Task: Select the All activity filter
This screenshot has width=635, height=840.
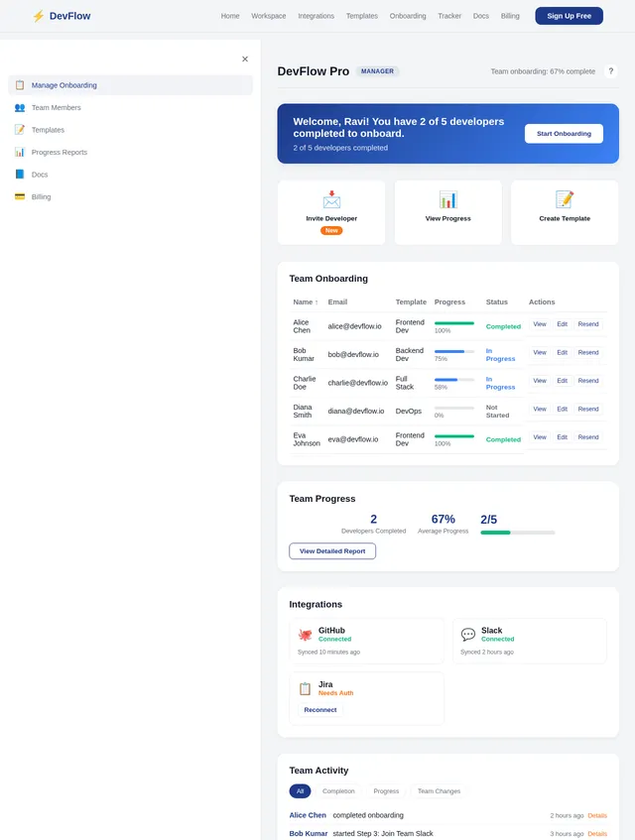Action: click(300, 791)
